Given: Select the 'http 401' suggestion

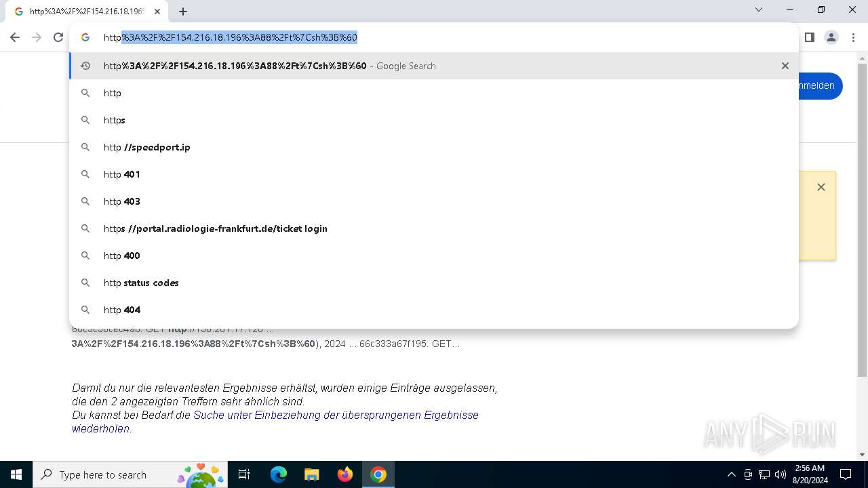Looking at the screenshot, I should point(434,174).
